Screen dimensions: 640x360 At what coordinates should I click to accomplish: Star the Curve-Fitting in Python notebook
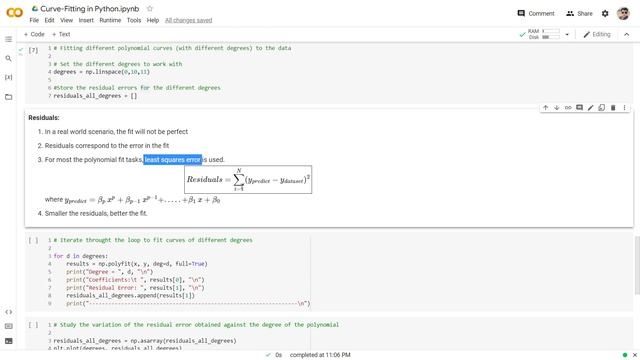(x=150, y=9)
